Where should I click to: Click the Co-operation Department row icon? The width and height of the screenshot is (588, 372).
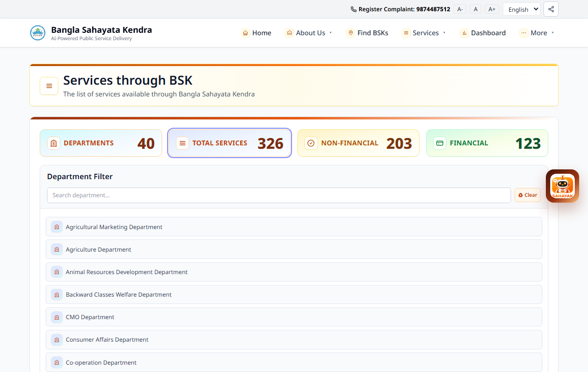(x=57, y=362)
